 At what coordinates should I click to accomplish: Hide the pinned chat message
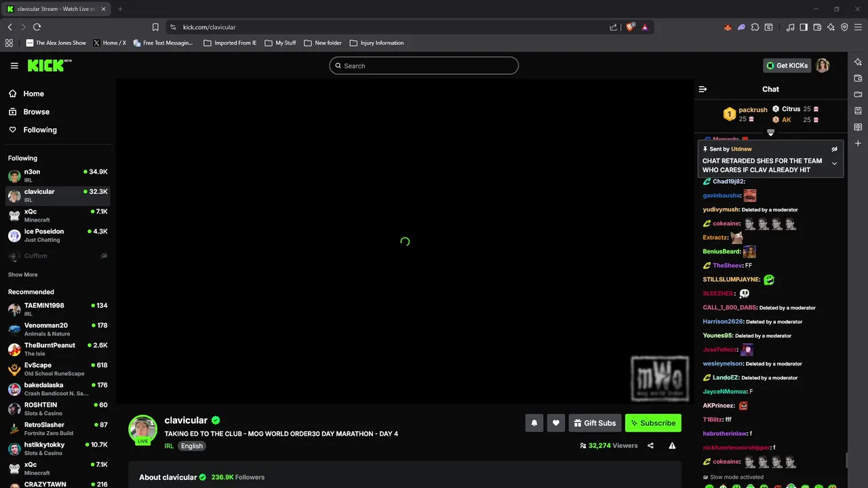(x=834, y=149)
